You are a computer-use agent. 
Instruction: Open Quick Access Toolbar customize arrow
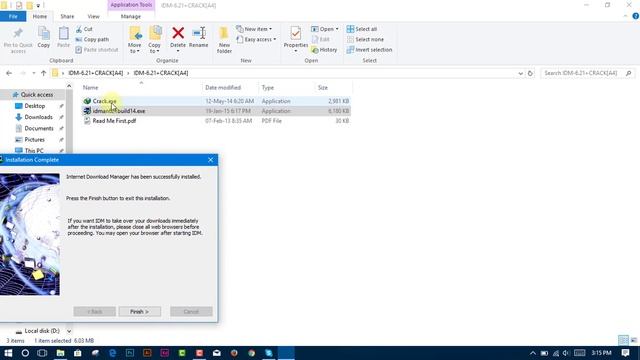[38, 6]
